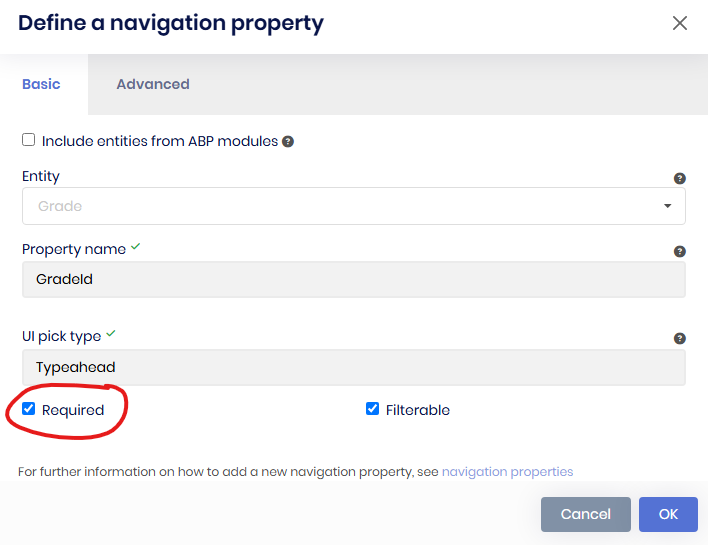Enable Include entities from ABP modules
This screenshot has width=708, height=545.
[x=29, y=141]
